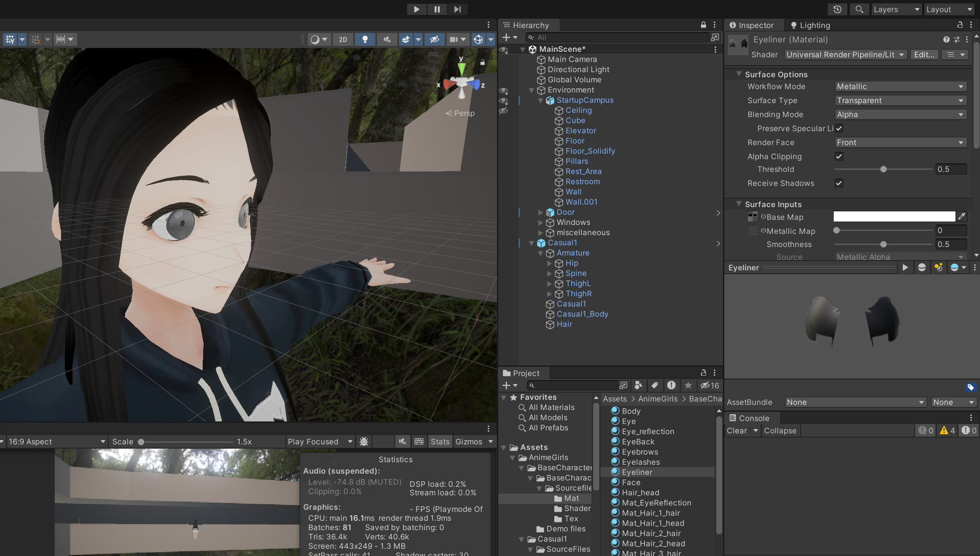The height and width of the screenshot is (556, 980).
Task: Toggle Preserve Specular Lighting checkbox
Action: click(839, 128)
